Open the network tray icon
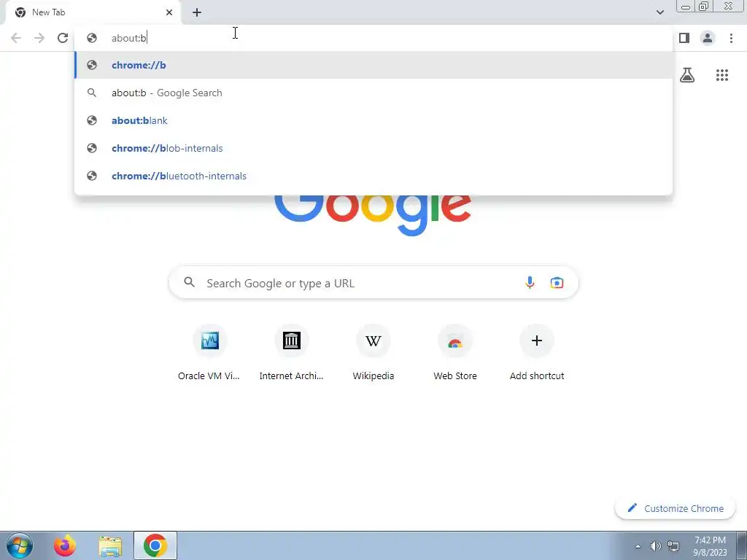 673,546
